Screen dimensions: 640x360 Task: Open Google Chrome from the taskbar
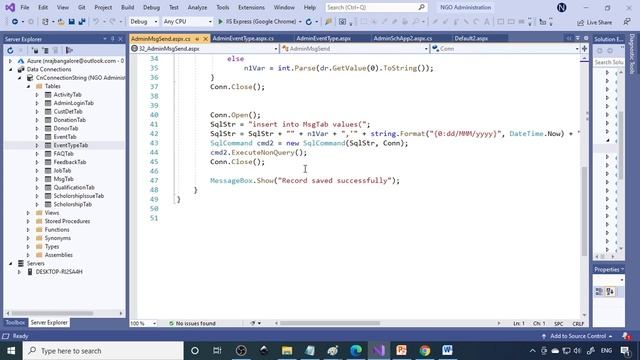[x=425, y=350]
